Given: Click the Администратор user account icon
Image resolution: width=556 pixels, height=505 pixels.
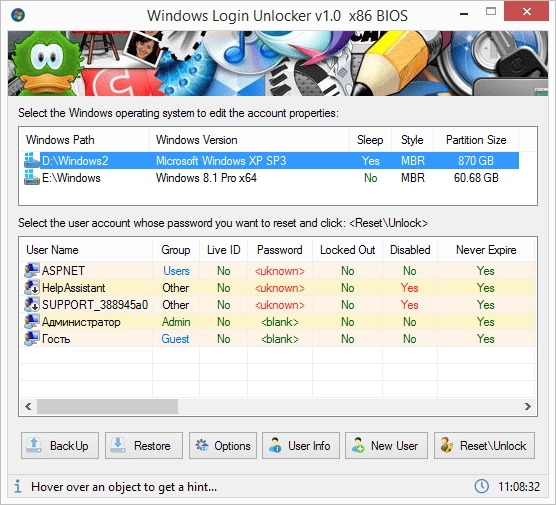Looking at the screenshot, I should 32,322.
